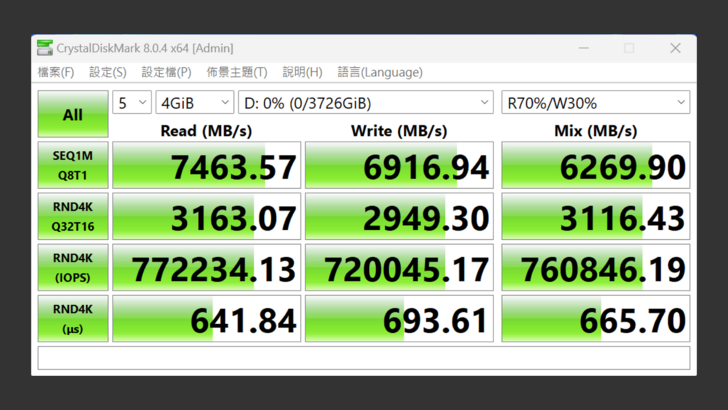Select the SEQ1M mix result 6269.90
The image size is (728, 410).
[x=596, y=165]
